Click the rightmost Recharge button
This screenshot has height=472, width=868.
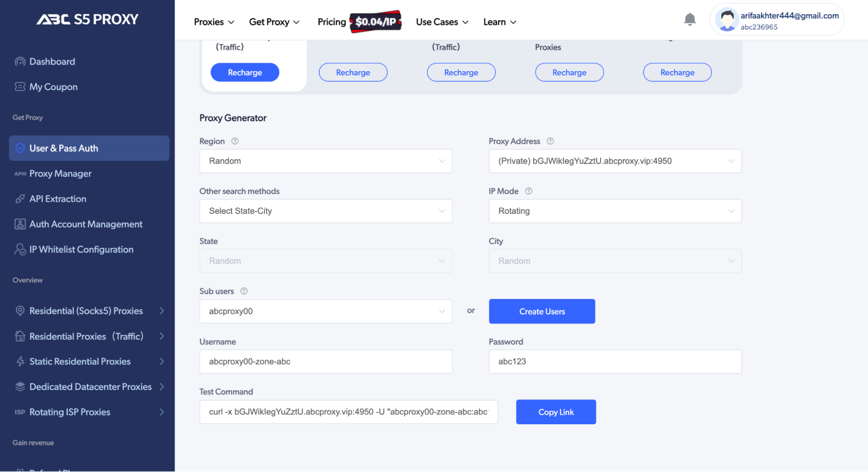click(677, 72)
